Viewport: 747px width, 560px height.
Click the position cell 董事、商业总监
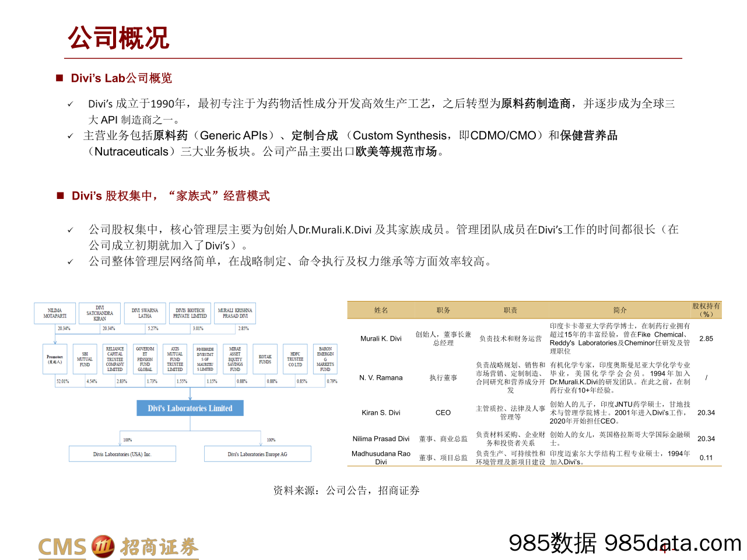443,439
